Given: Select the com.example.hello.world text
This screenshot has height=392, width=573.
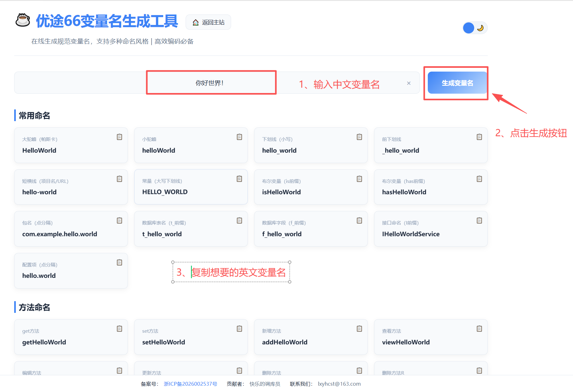Looking at the screenshot, I should click(60, 234).
